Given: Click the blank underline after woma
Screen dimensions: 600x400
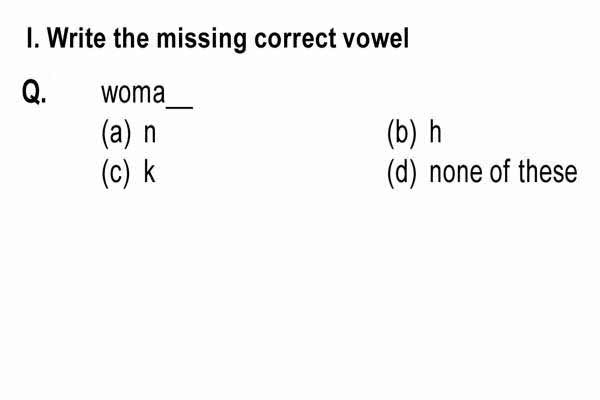Looking at the screenshot, I should [179, 108].
